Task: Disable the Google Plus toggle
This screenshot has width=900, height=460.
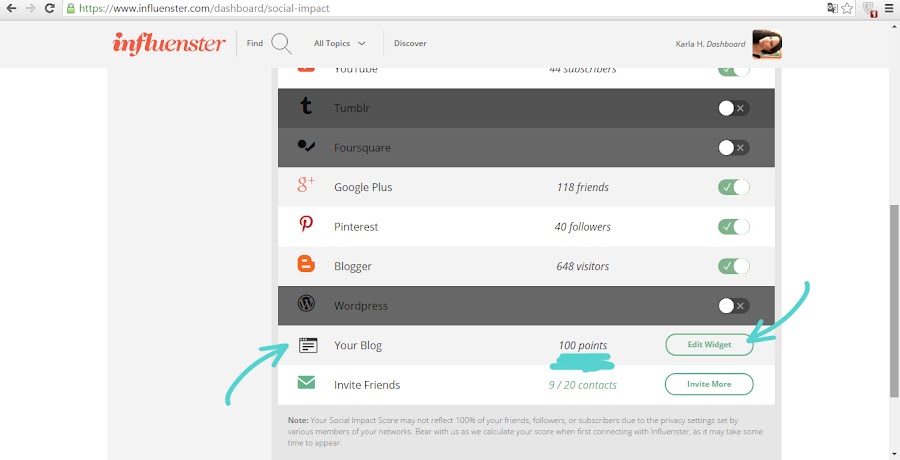Action: 734,187
